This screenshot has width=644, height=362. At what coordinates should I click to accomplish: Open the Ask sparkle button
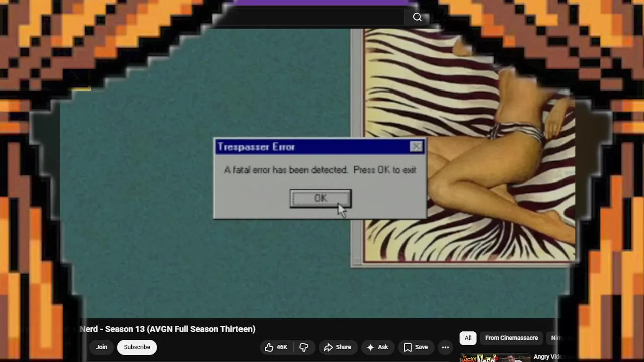coord(377,347)
